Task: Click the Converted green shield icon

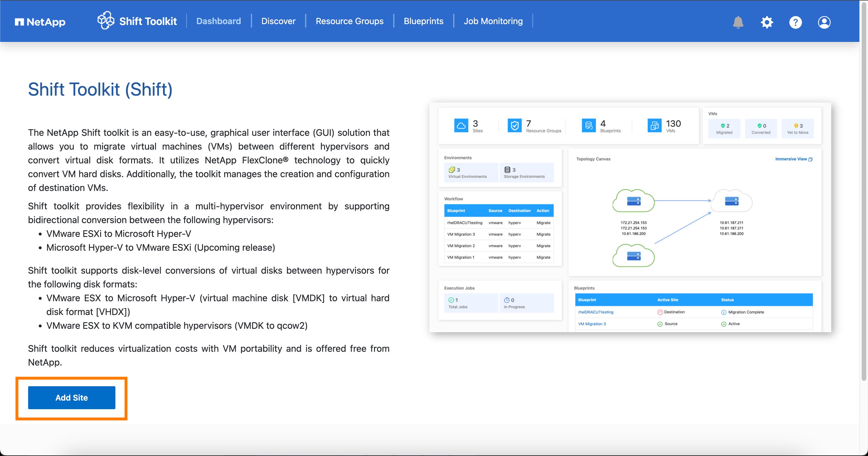Action: (x=759, y=126)
